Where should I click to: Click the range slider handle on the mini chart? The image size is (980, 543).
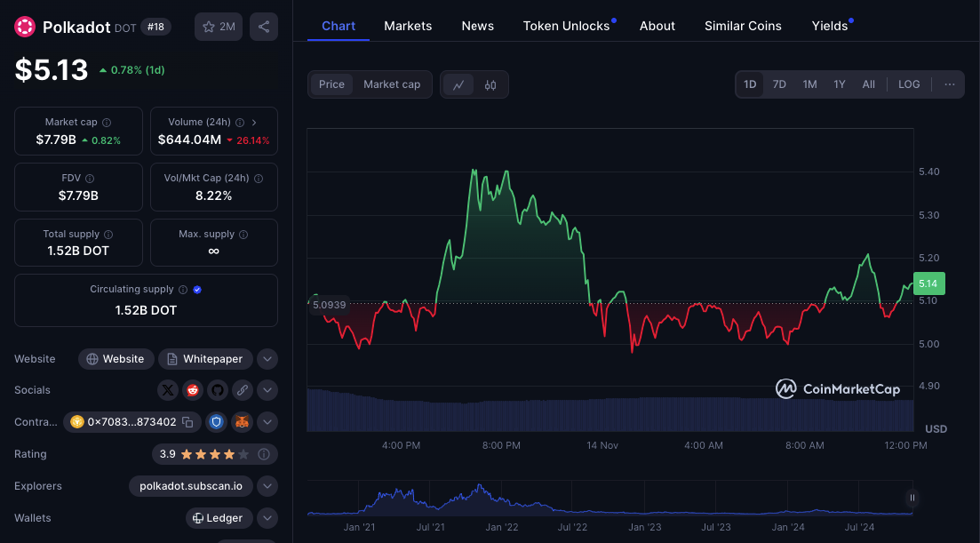click(x=912, y=498)
